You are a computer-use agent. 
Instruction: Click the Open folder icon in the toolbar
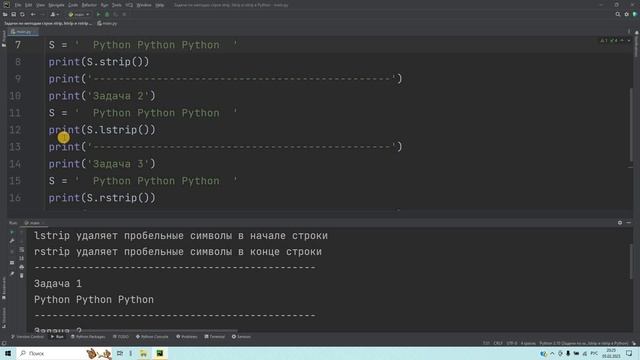point(5,14)
